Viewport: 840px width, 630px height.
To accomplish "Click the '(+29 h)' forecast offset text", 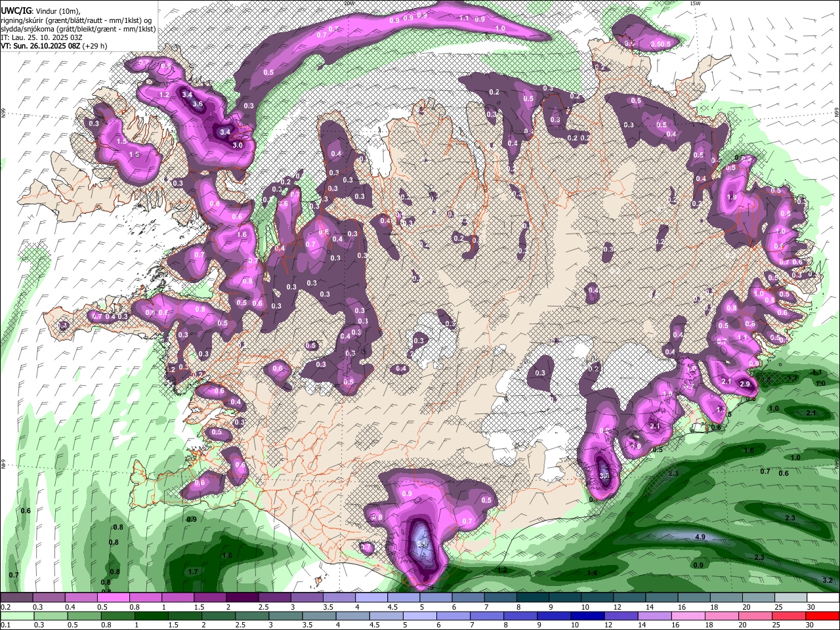I will [x=94, y=46].
